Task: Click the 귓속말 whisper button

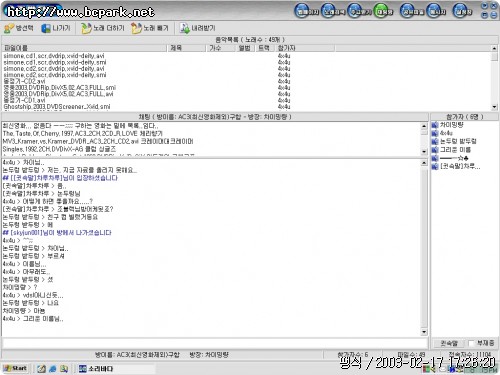Action: point(449,343)
